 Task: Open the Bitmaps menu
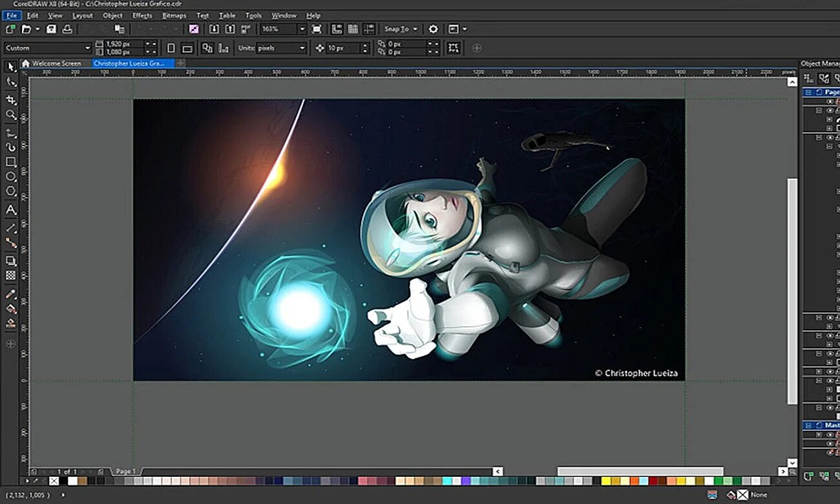(x=174, y=16)
